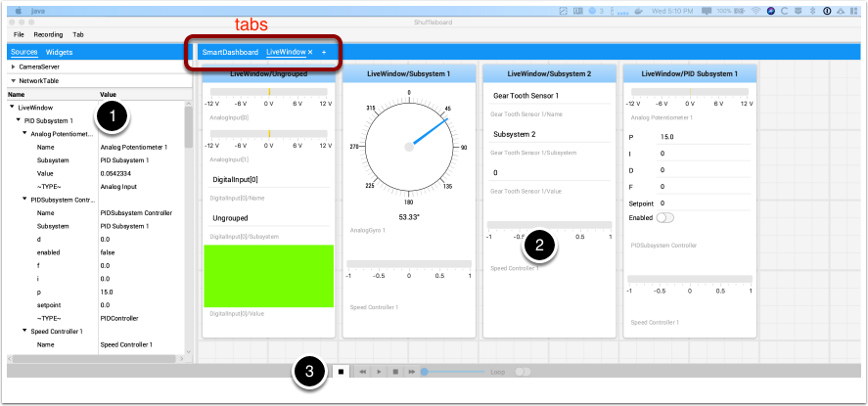Collapse the NetworkTable source section
Screen dimensions: 868x406
pos(14,81)
